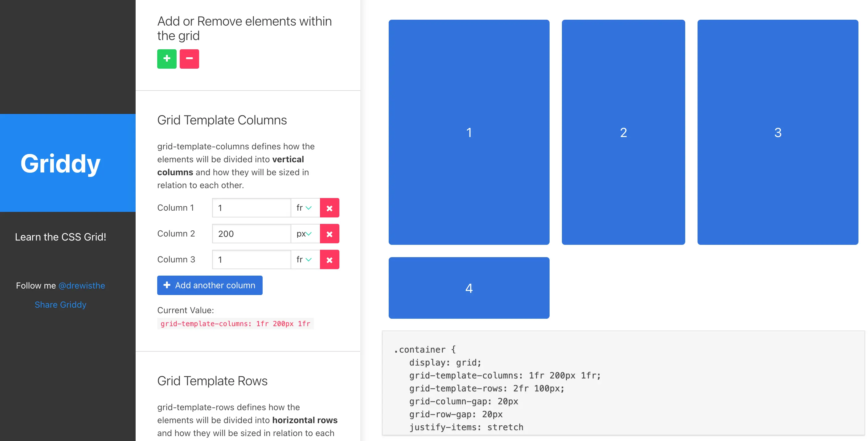This screenshot has height=441, width=868.
Task: Remove Column 2 using the X icon
Action: (329, 234)
